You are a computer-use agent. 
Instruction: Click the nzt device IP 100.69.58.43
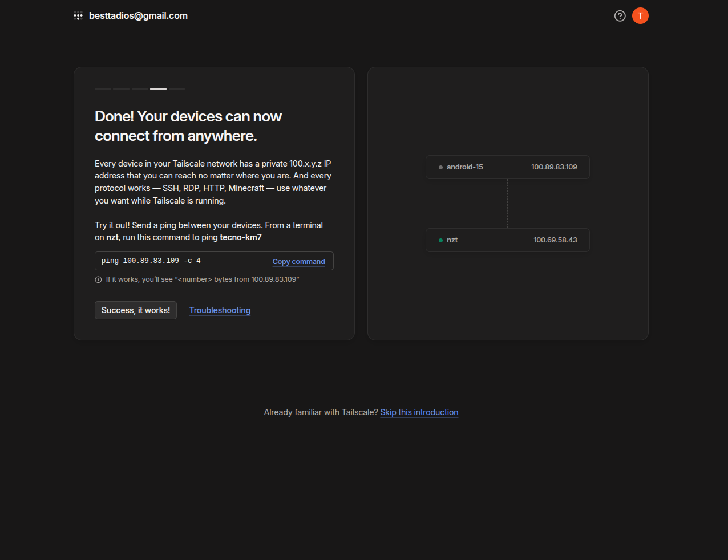pos(555,240)
